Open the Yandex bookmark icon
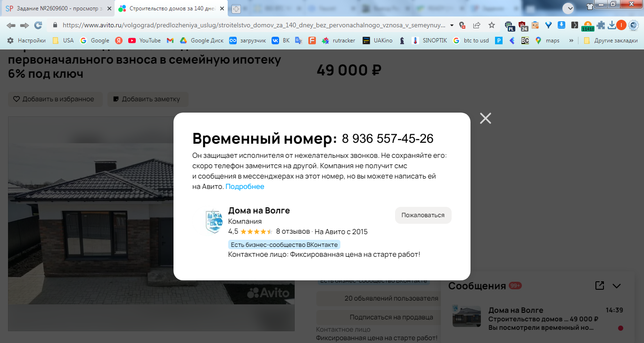The height and width of the screenshot is (343, 644). [119, 41]
